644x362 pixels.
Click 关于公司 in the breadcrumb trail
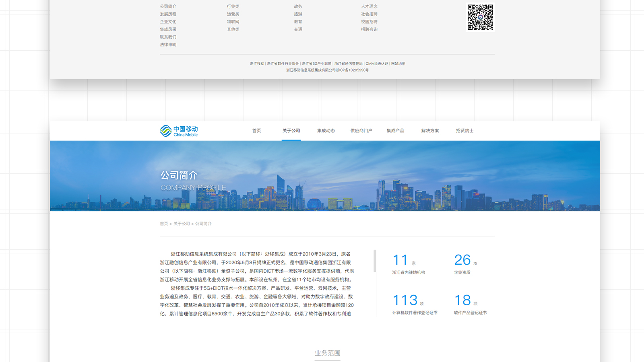click(x=182, y=224)
